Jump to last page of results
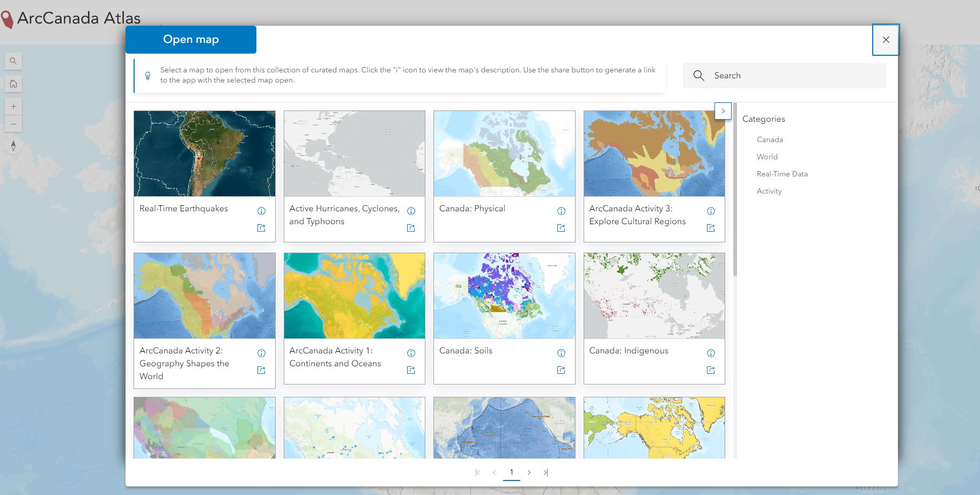The width and height of the screenshot is (980, 495). (546, 472)
